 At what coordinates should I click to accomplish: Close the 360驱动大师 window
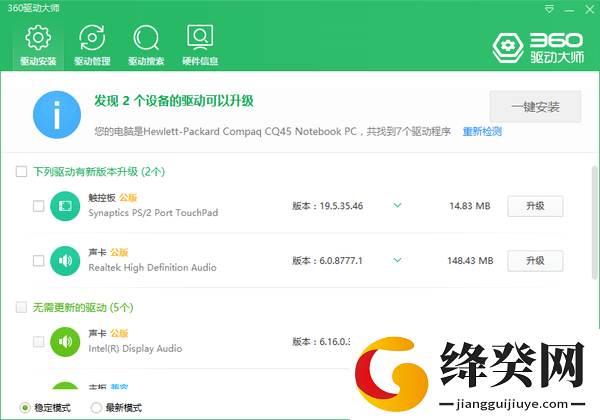tap(590, 9)
